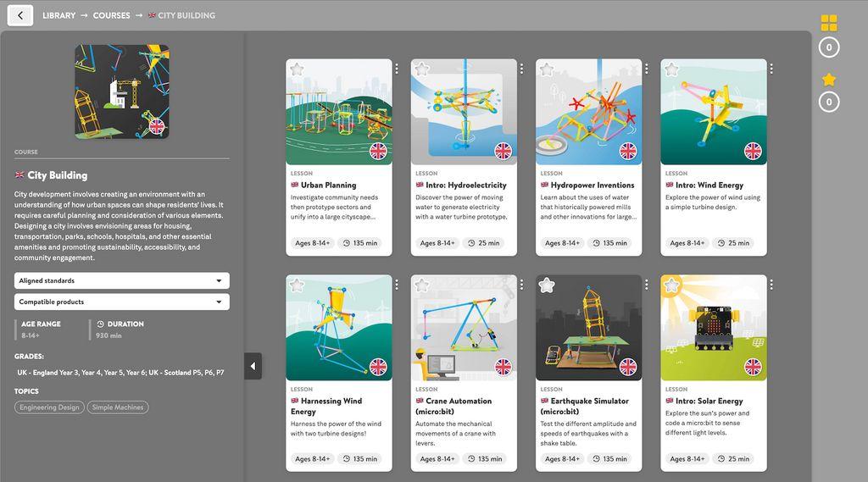Favorite the Earthquake Simulator lesson star
The height and width of the screenshot is (482, 868).
tap(547, 285)
